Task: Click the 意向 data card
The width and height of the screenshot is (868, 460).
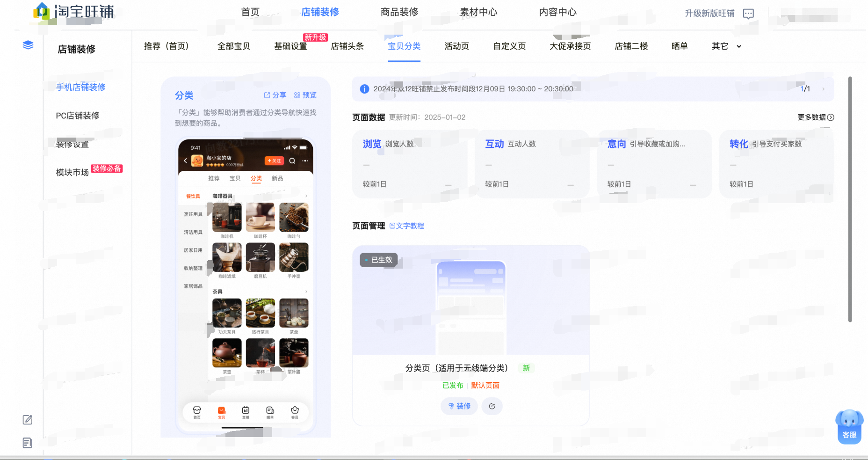Action: coord(654,164)
